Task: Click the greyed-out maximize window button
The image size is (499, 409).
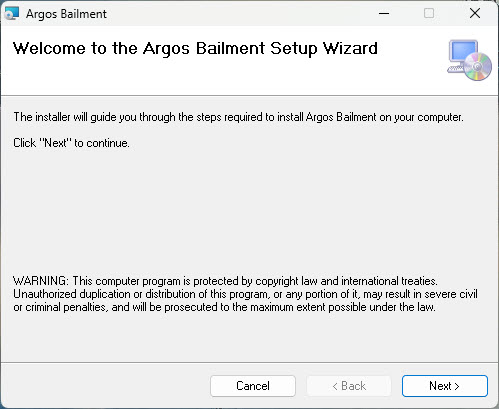Action: coord(429,14)
